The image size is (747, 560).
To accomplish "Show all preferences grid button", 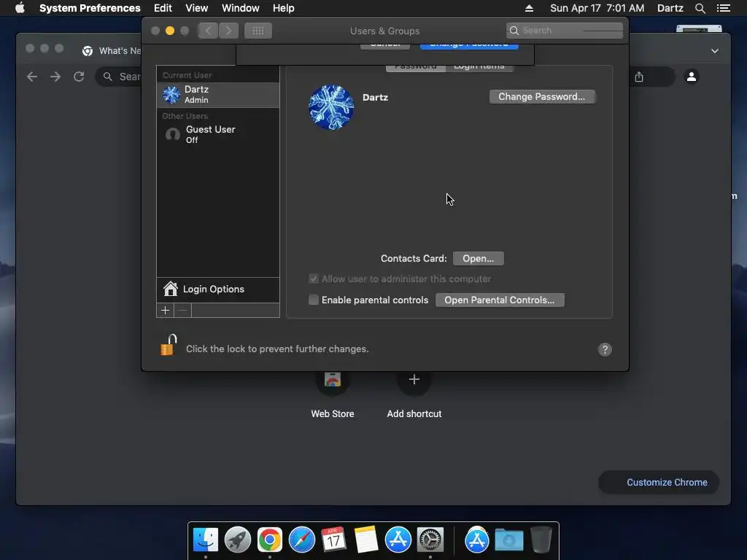I will click(x=258, y=31).
